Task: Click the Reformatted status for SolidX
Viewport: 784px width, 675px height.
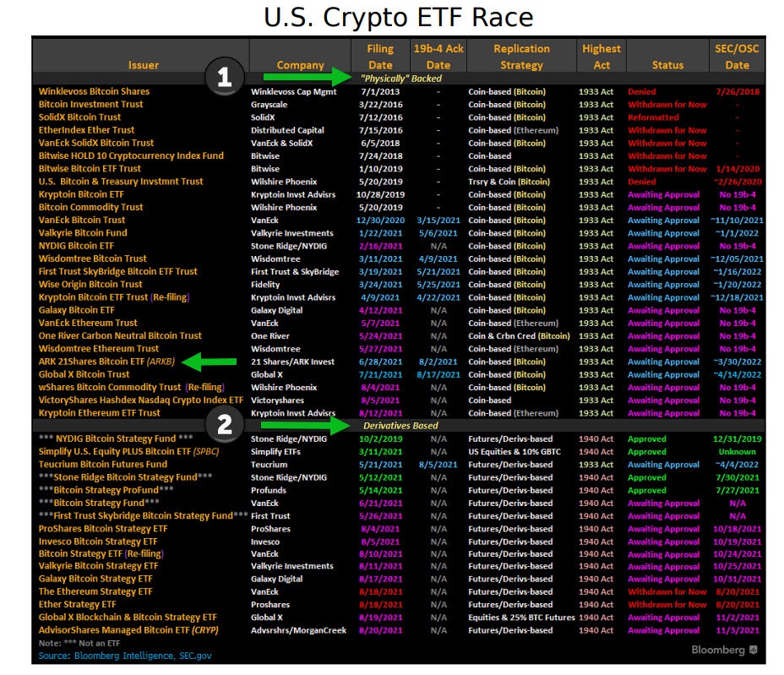Action: (653, 117)
